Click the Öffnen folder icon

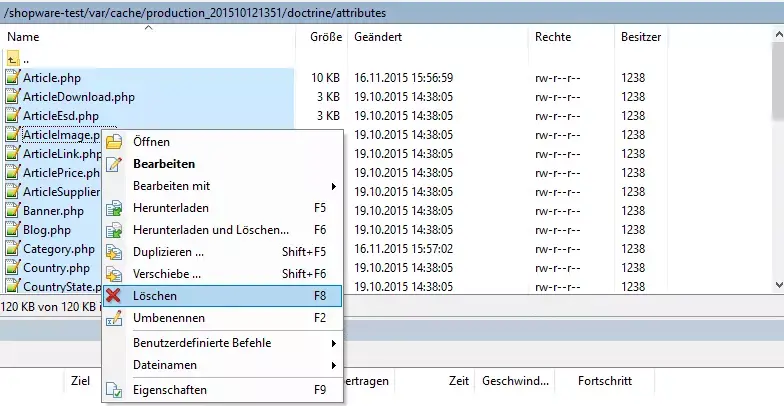click(115, 142)
